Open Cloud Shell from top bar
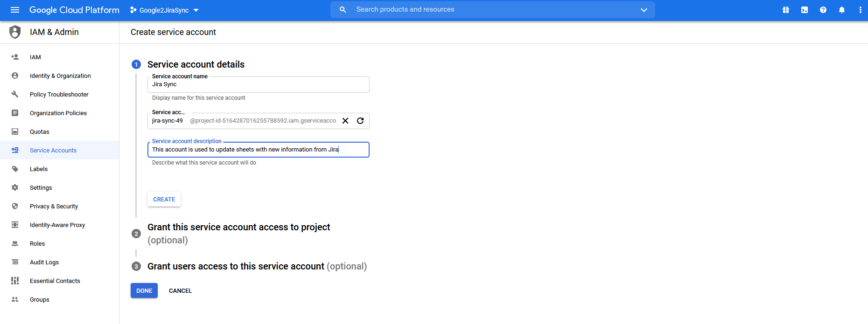This screenshot has height=324, width=868. (805, 10)
